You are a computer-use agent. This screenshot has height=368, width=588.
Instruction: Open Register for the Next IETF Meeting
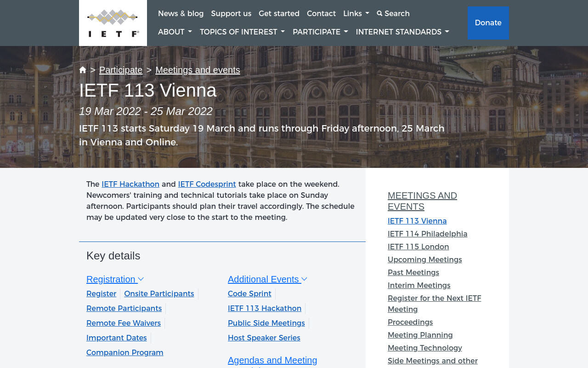click(435, 304)
